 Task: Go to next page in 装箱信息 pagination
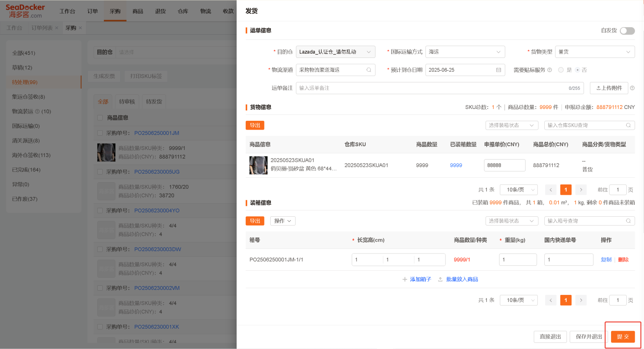(x=581, y=300)
